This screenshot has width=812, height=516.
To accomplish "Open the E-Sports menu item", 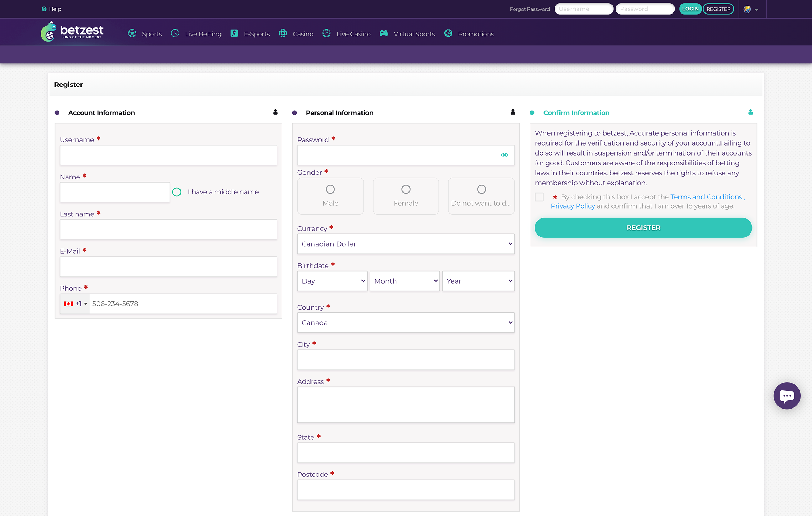I will [x=256, y=34].
